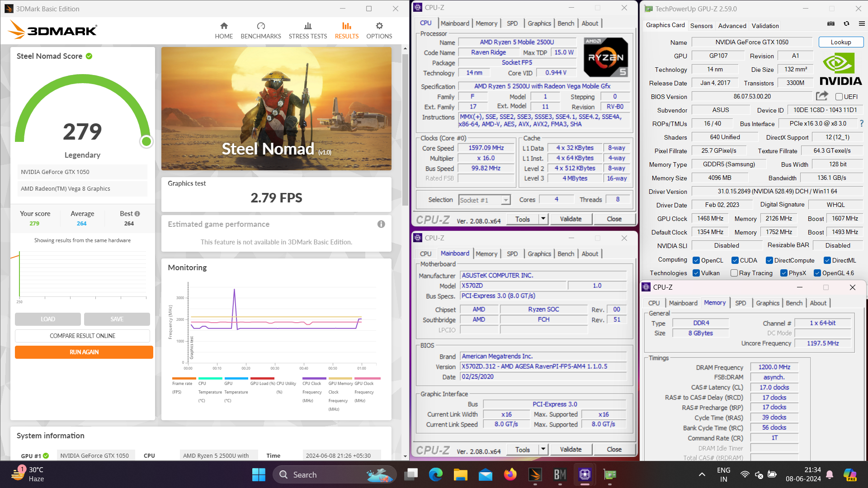
Task: Click Validate in top CPU-Z window
Action: pos(571,219)
